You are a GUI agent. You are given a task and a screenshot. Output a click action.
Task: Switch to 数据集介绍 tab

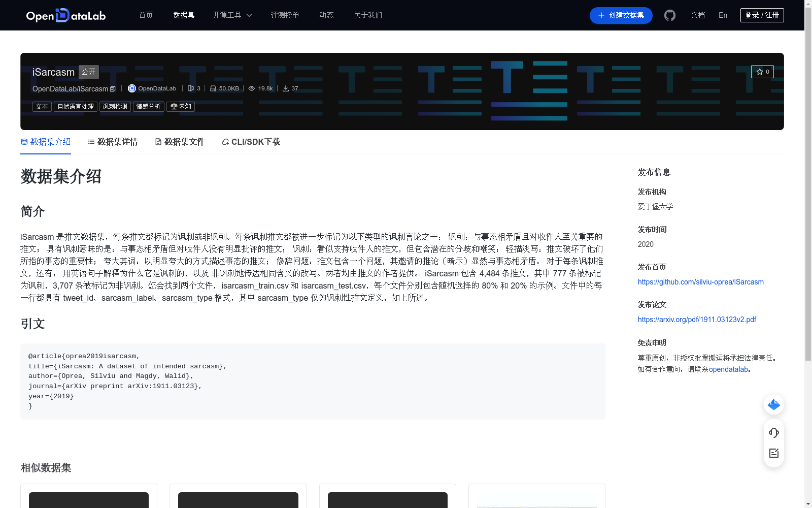46,142
